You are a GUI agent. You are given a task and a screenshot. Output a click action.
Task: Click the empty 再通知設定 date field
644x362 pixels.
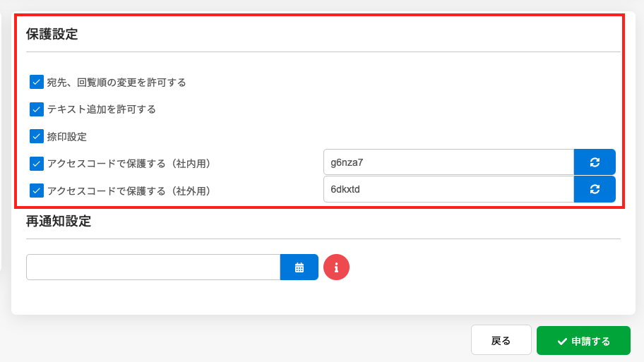pos(153,267)
